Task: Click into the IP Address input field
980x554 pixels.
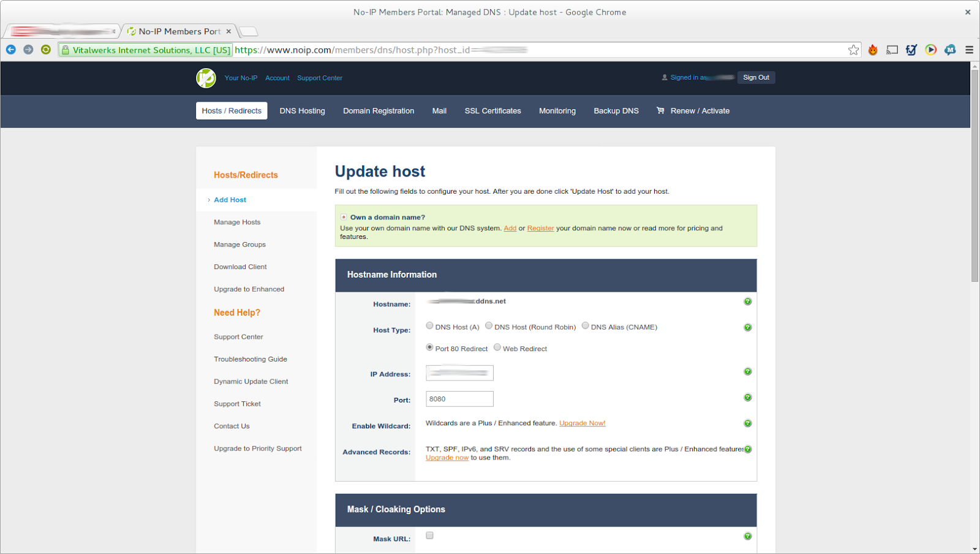Action: 459,373
